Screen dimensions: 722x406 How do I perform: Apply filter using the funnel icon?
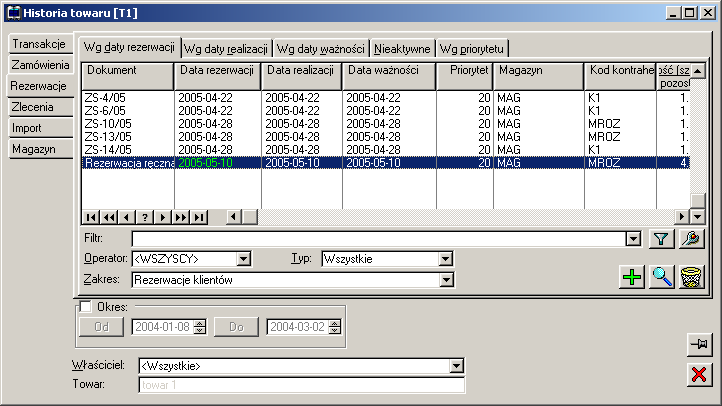click(661, 239)
